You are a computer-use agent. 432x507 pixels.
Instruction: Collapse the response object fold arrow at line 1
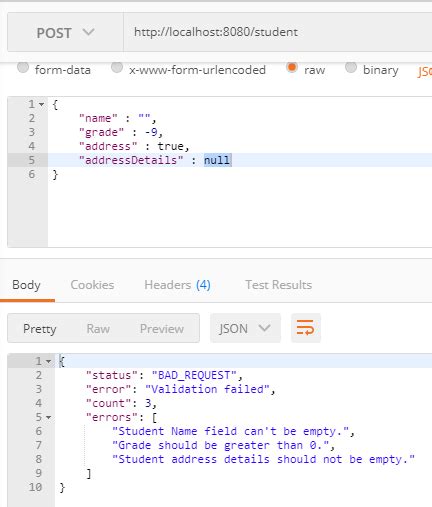(x=49, y=362)
